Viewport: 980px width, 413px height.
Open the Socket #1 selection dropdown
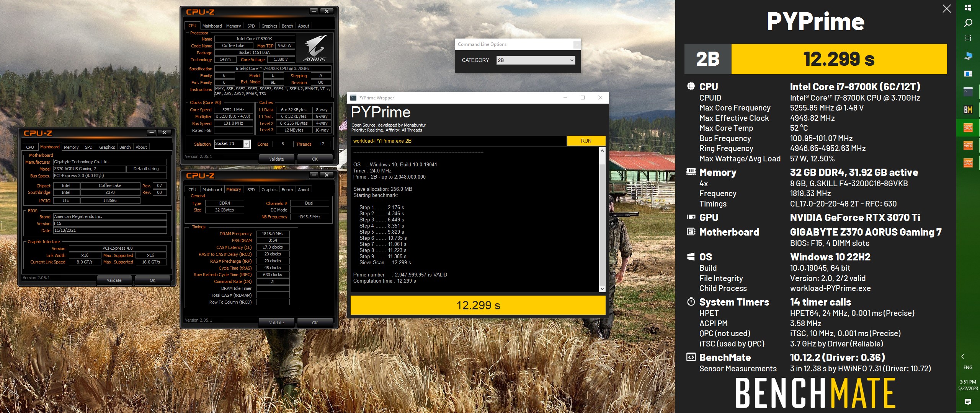pyautogui.click(x=247, y=144)
